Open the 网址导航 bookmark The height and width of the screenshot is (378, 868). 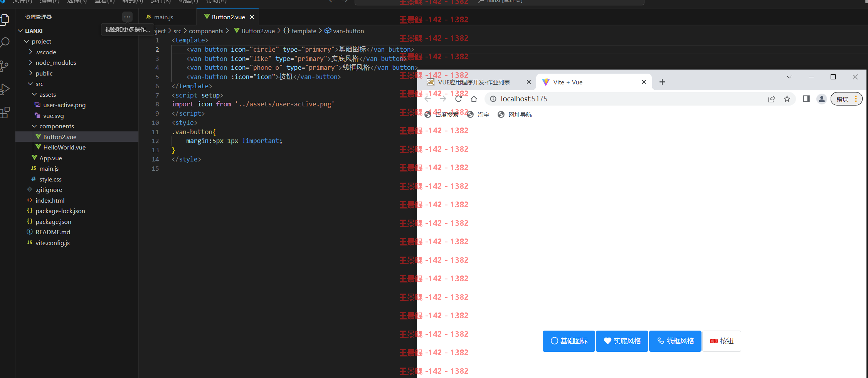pos(515,114)
